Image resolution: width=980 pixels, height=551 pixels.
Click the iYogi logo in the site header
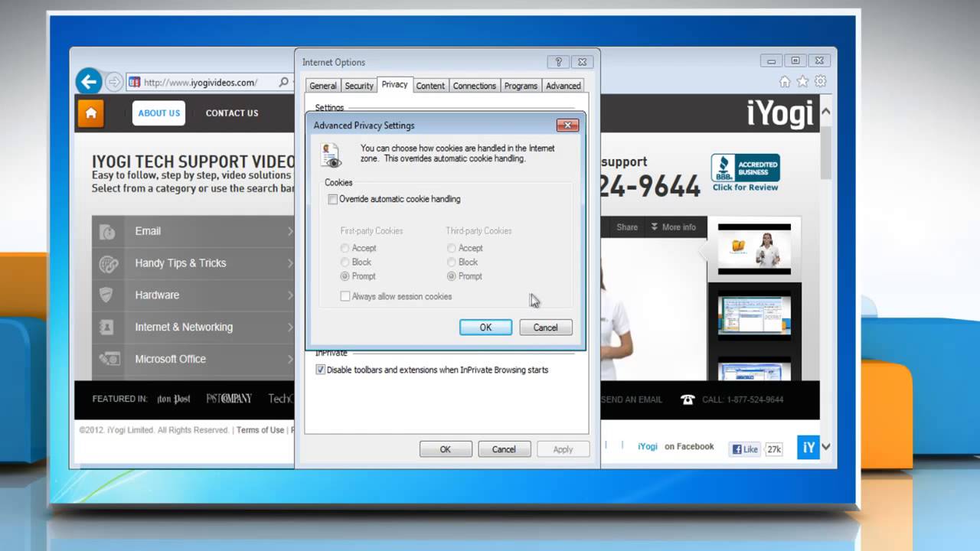(x=780, y=113)
